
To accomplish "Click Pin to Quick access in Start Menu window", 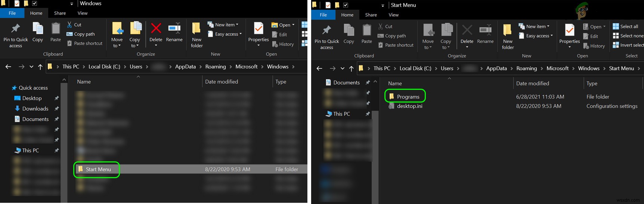I will click(327, 37).
